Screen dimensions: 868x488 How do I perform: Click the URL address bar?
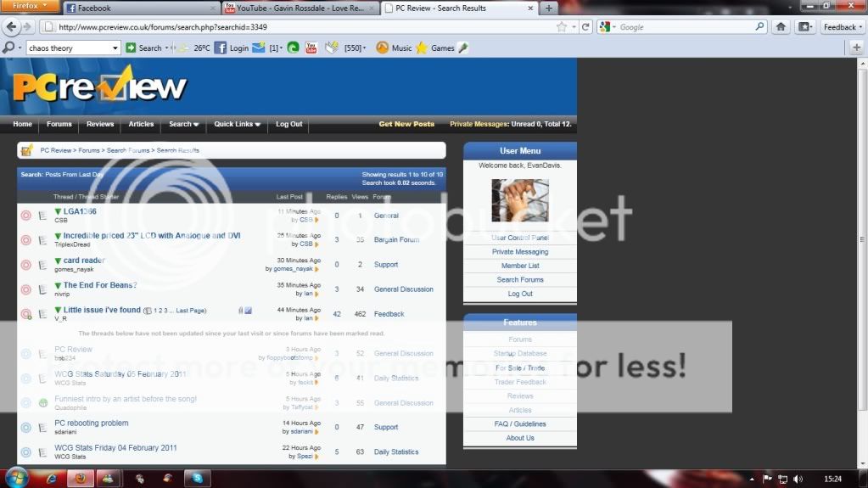pyautogui.click(x=305, y=26)
